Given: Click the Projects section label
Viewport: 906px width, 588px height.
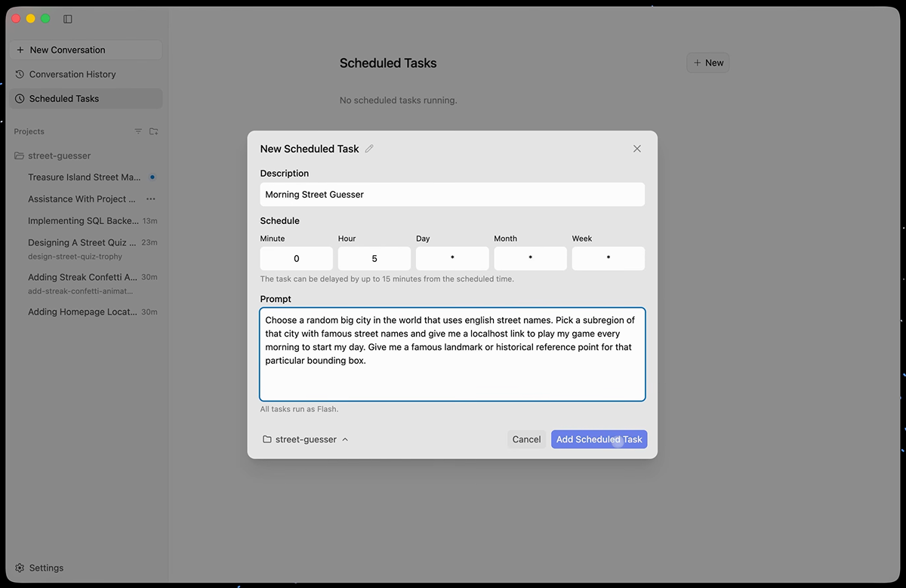Looking at the screenshot, I should [x=29, y=131].
